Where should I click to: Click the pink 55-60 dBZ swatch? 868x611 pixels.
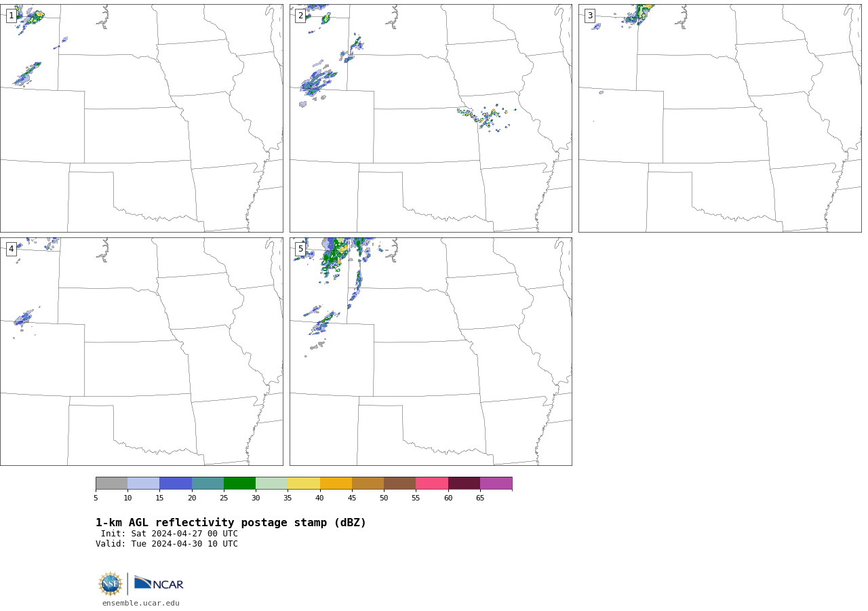432,484
